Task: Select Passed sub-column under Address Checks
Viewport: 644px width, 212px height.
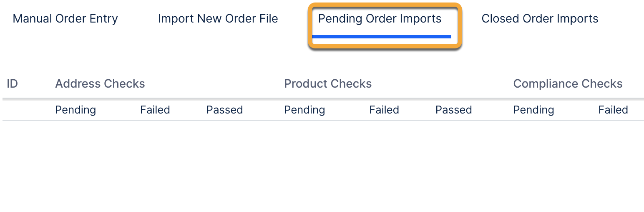Action: point(224,110)
